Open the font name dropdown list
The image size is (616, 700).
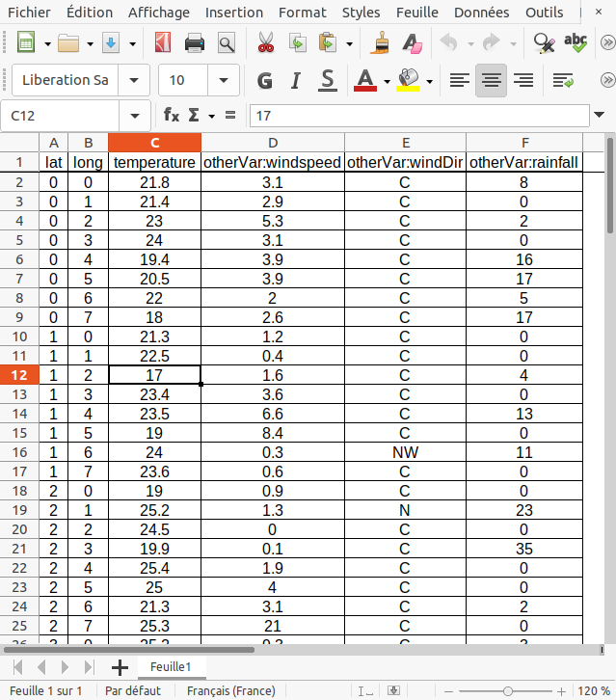(134, 80)
